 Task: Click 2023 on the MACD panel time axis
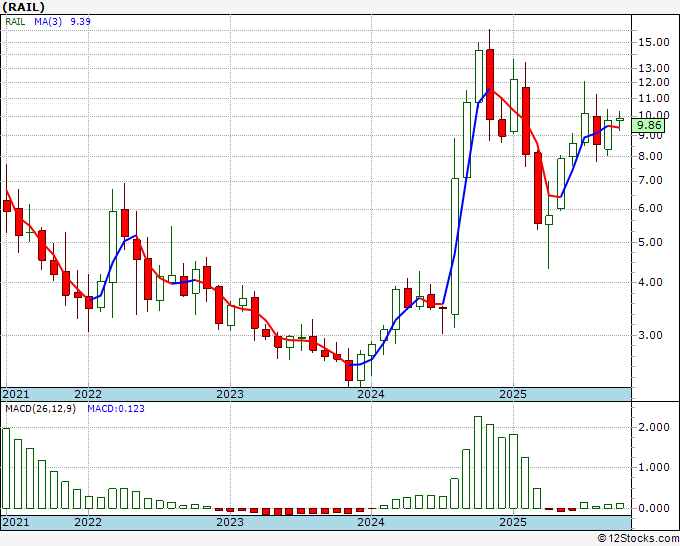click(x=229, y=522)
